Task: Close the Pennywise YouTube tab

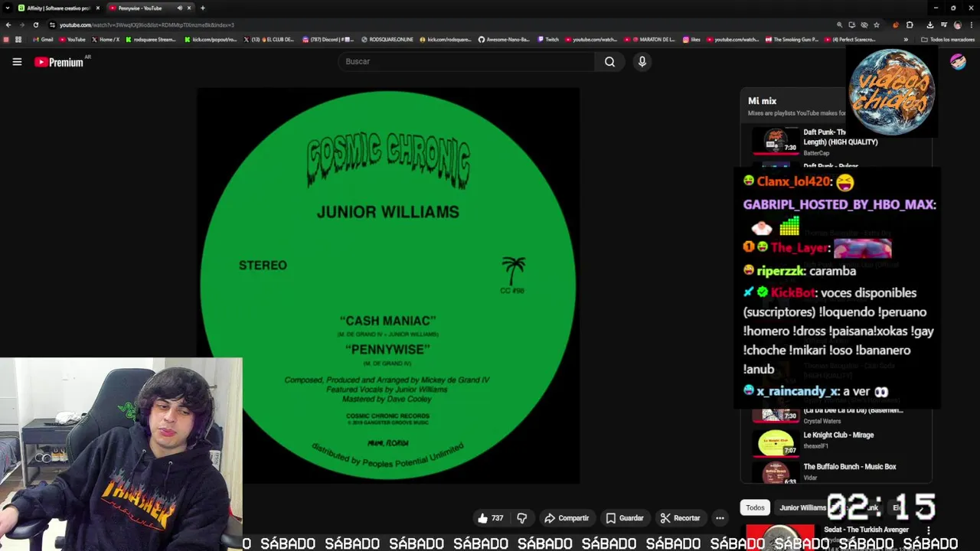Action: pos(189,8)
